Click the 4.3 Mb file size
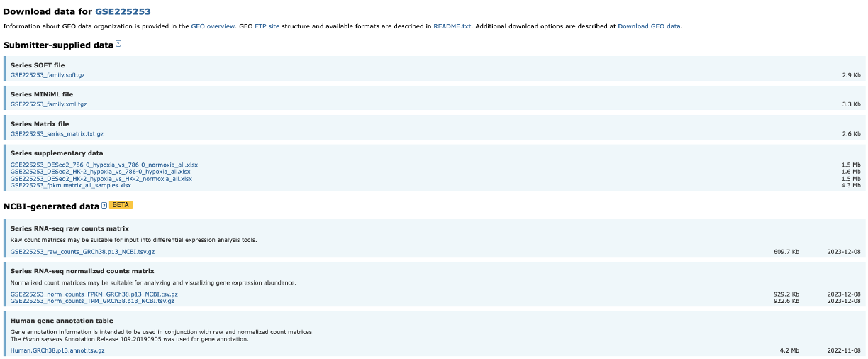Screen dimensions: 868x359 pos(851,185)
